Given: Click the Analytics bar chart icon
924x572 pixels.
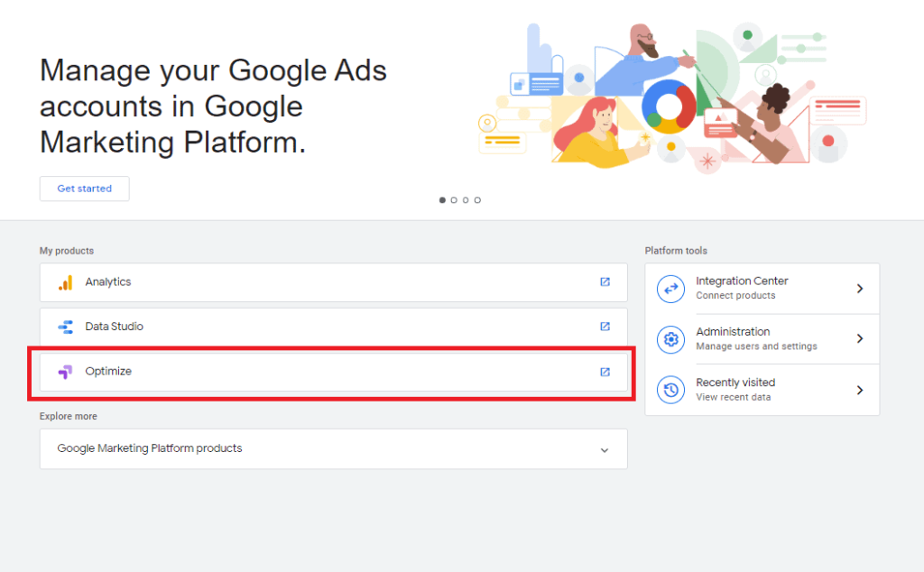Looking at the screenshot, I should 65,282.
